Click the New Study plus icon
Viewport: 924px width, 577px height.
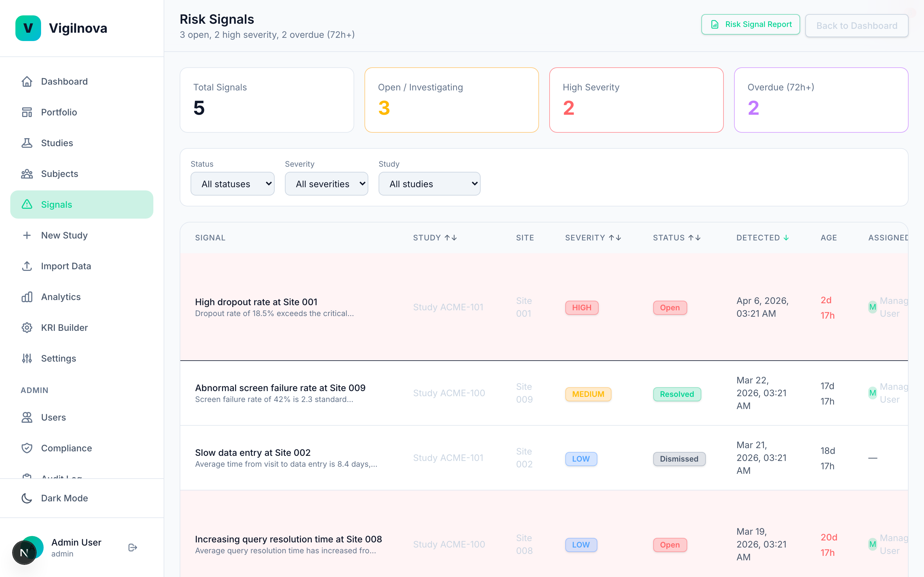click(27, 235)
